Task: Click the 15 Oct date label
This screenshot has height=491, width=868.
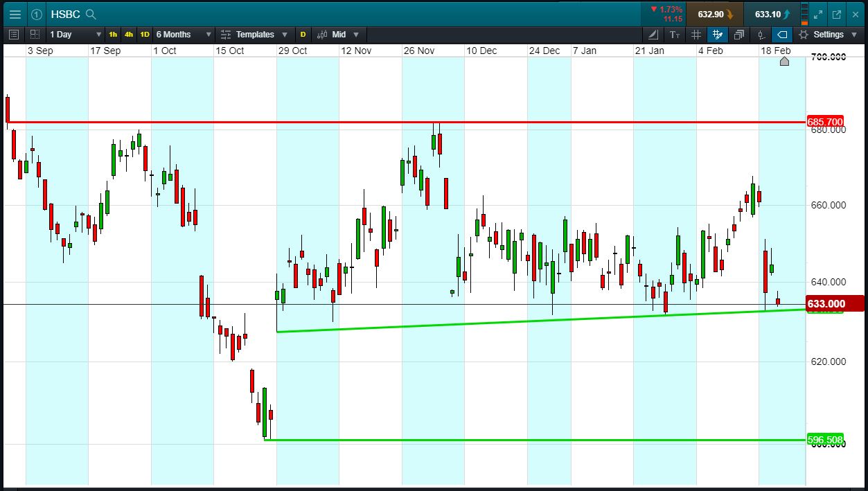Action: [x=230, y=51]
